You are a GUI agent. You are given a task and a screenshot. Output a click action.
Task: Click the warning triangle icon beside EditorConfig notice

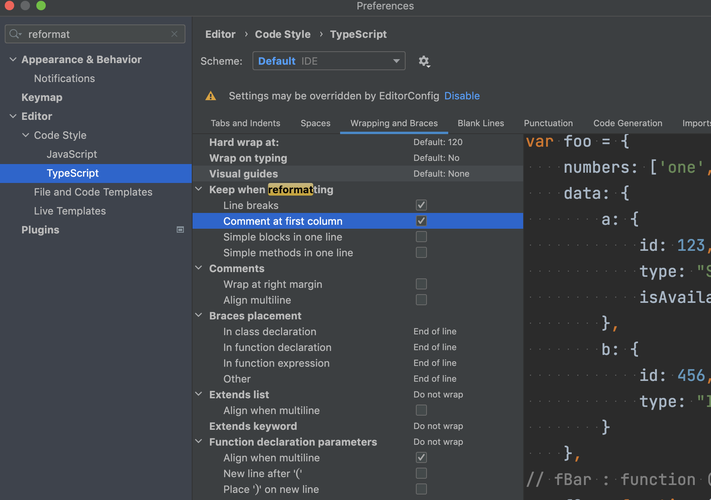(210, 96)
